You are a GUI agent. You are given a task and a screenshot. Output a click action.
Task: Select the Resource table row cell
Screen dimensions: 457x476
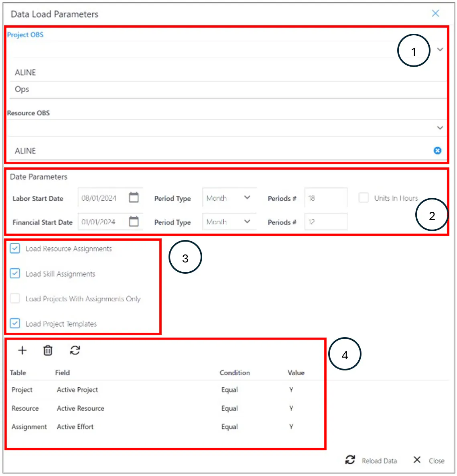click(25, 409)
